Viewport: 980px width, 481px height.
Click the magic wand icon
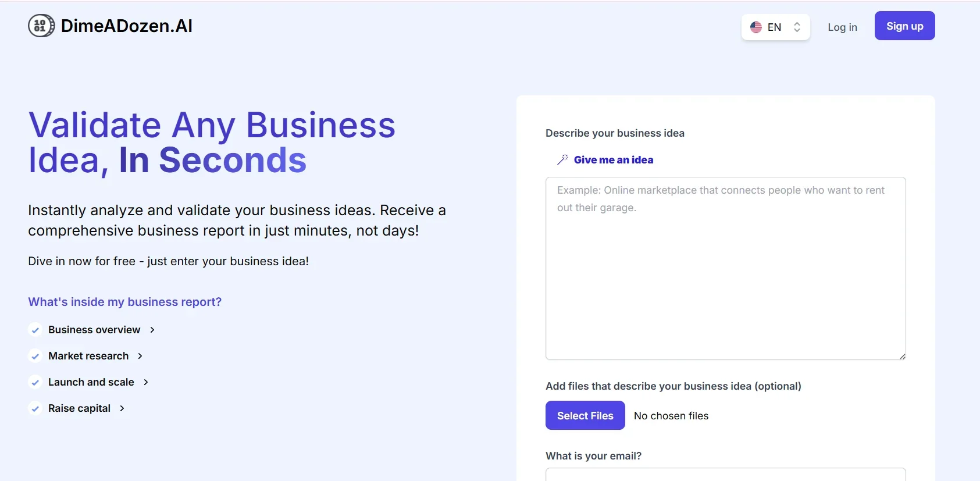(562, 160)
